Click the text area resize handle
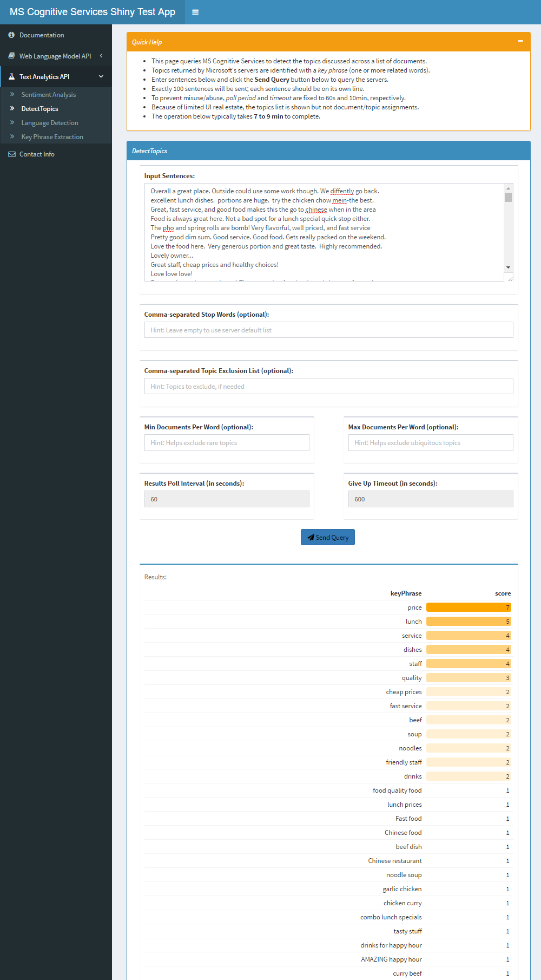Screen dimensions: 541x980 (x=510, y=278)
